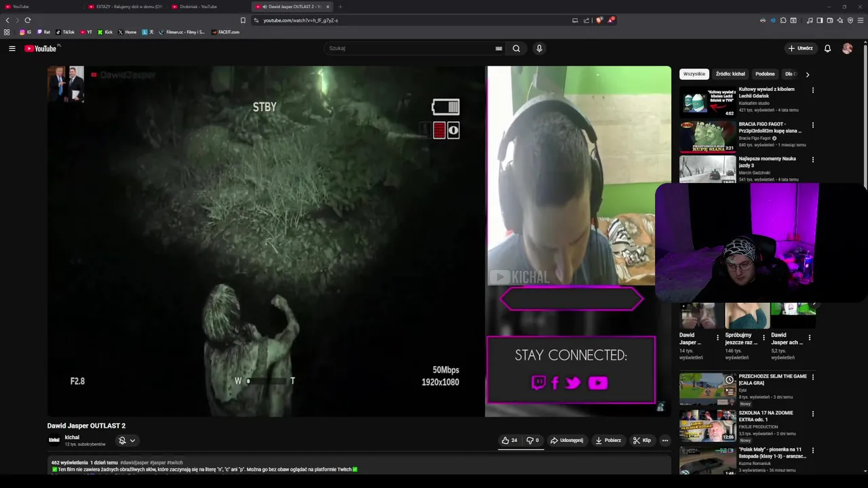Show more filter chips with right arrow
This screenshot has width=868, height=488.
[x=807, y=75]
